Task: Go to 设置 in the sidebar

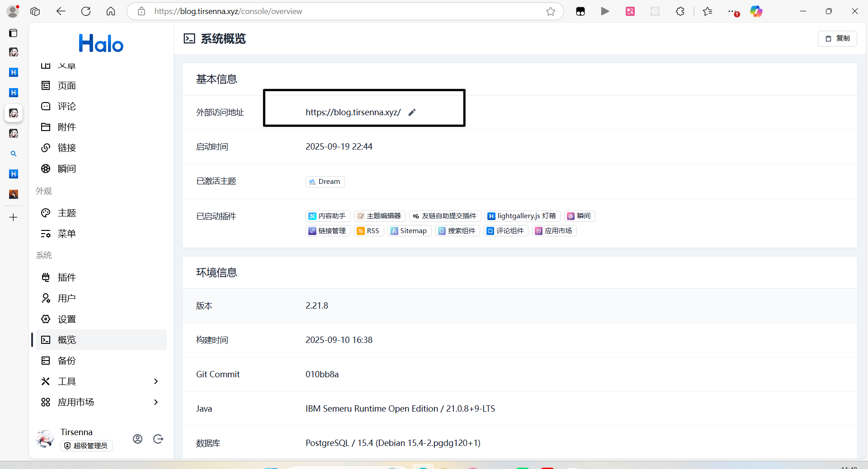Action: (x=66, y=319)
